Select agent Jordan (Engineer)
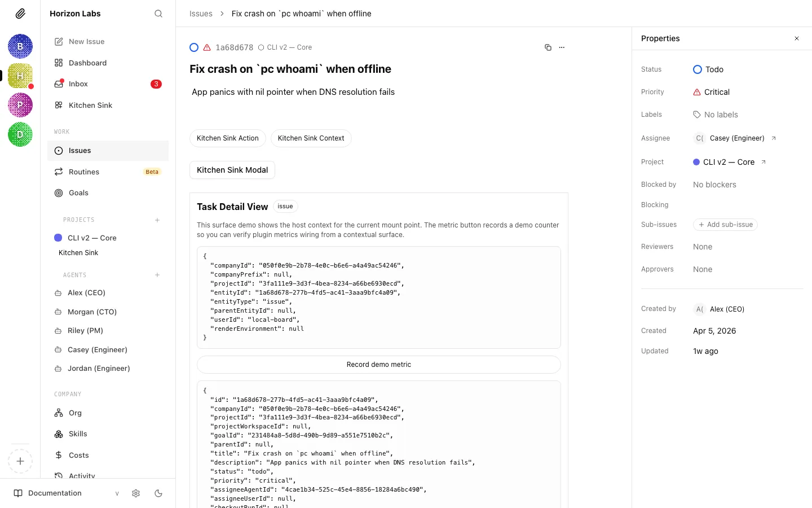The width and height of the screenshot is (812, 508). [108, 369]
